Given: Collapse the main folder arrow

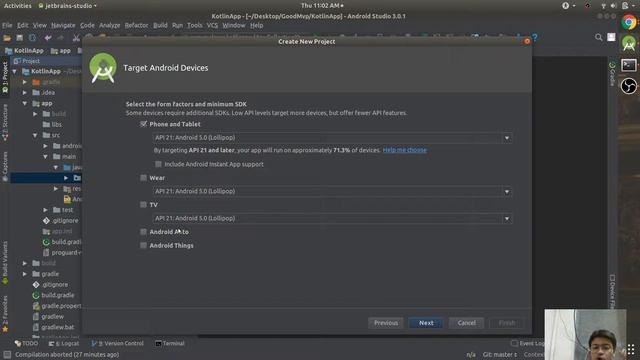Looking at the screenshot, I should click(45, 156).
